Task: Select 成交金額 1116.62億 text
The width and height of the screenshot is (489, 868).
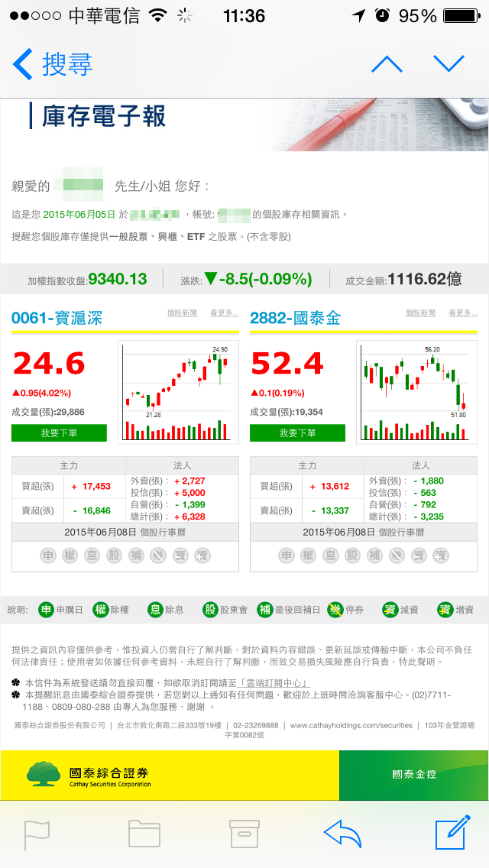Action: point(403,279)
